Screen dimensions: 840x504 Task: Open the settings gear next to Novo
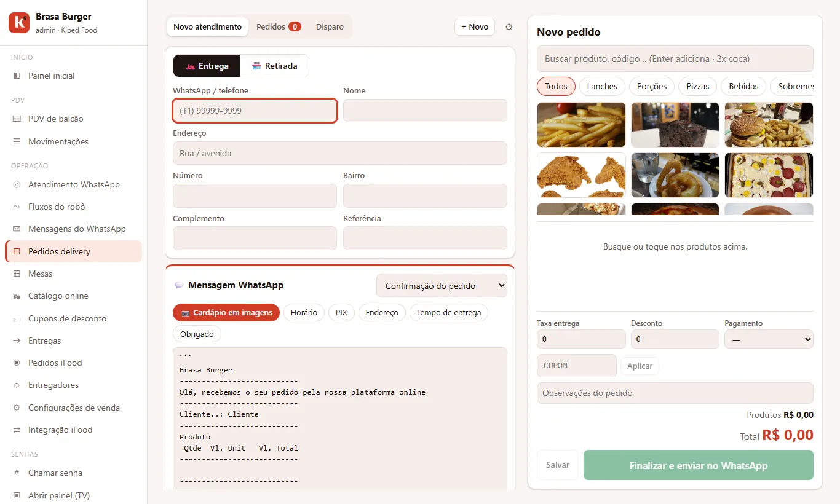(x=509, y=27)
